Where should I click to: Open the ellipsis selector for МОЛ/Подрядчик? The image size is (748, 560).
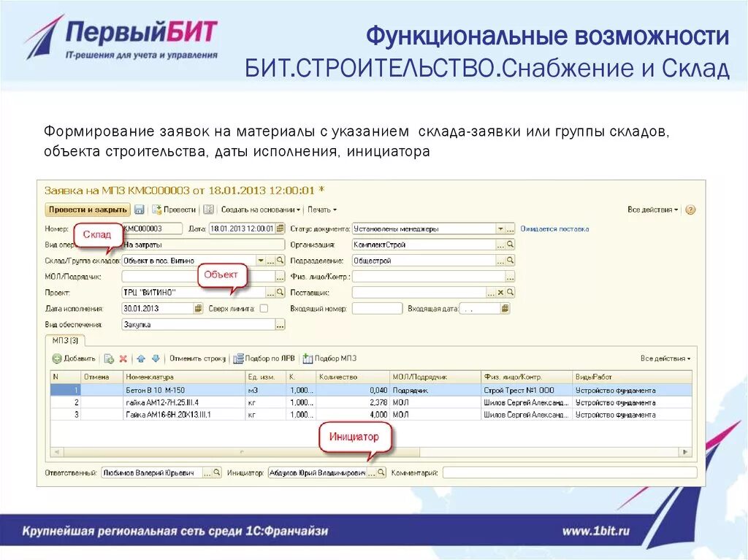tap(280, 277)
